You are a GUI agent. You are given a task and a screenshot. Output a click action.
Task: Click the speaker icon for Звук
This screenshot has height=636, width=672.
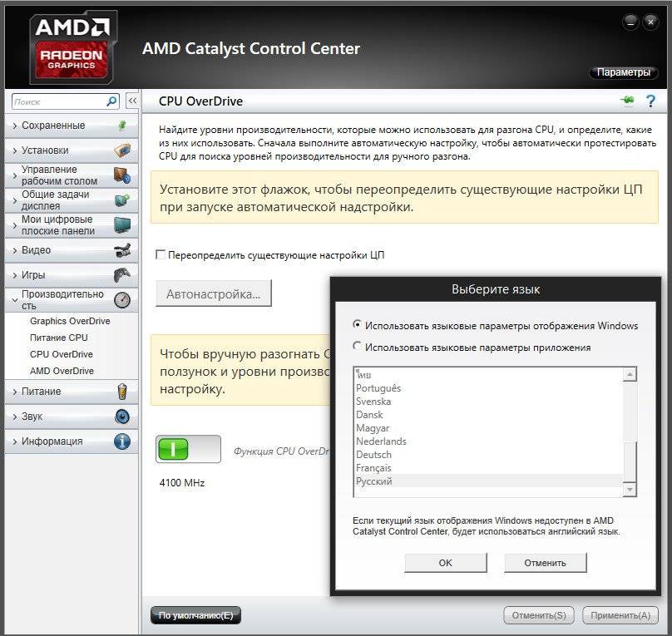click(x=122, y=417)
